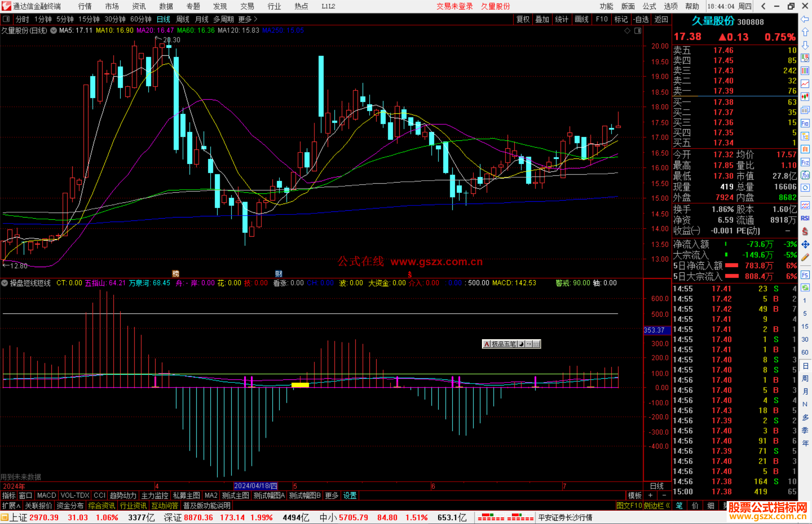
Task: Switch to the 周线 weekly period tab
Action: [x=183, y=19]
